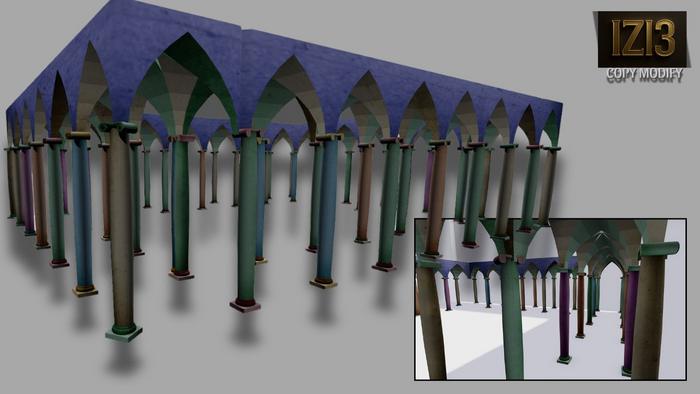Select teal square base of nearest beige column
The width and height of the screenshot is (700, 394).
(124, 333)
